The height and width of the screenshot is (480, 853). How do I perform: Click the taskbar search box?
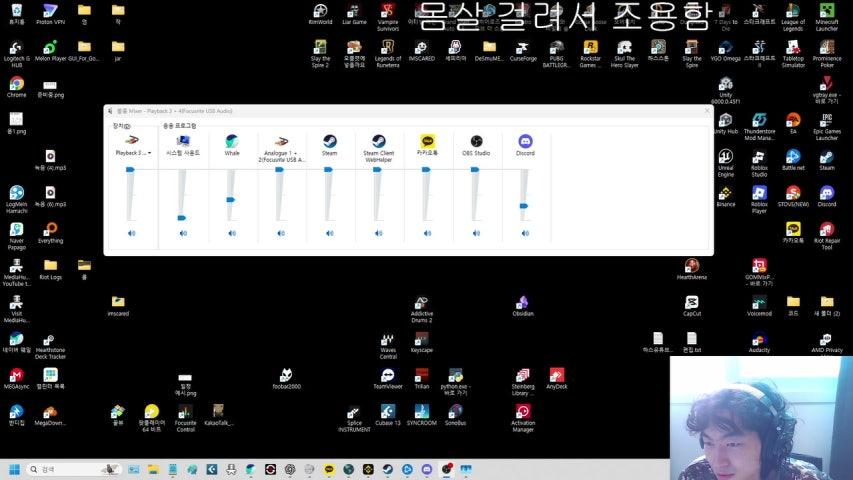pyautogui.click(x=73, y=469)
